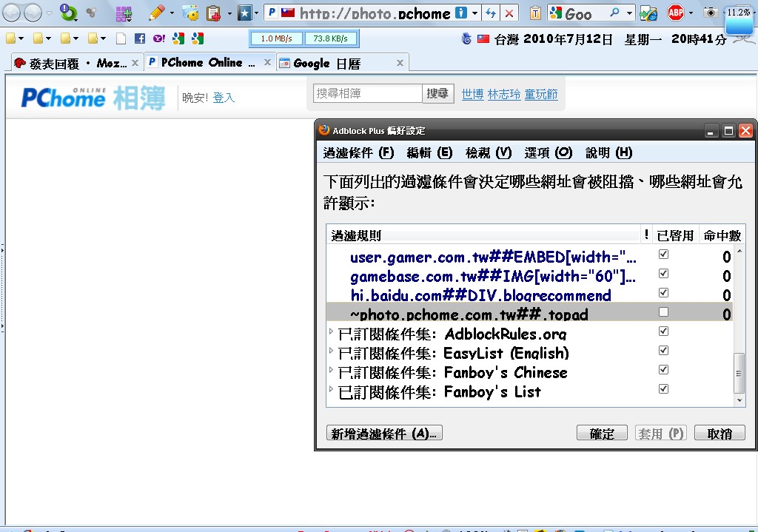The image size is (758, 532).
Task: Disable the hi.baidu.com filter checkbox
Action: 663,293
